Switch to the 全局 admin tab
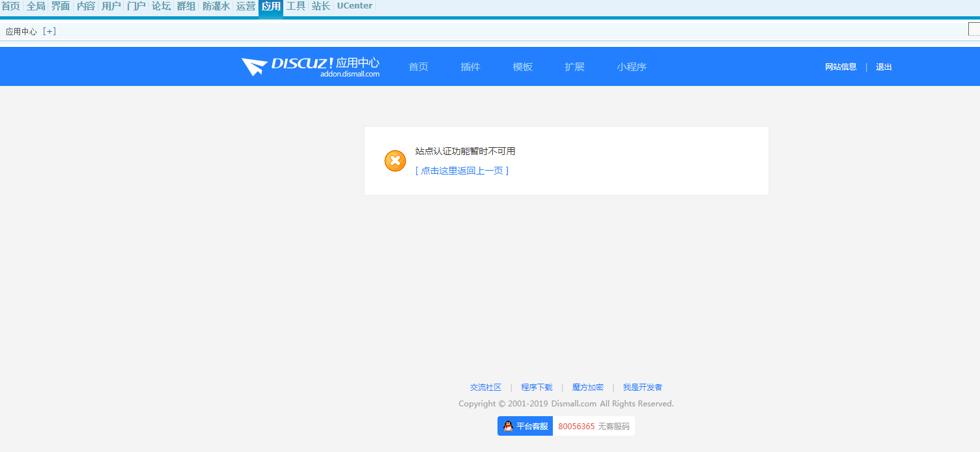Viewport: 980px width, 452px height. (x=36, y=7)
